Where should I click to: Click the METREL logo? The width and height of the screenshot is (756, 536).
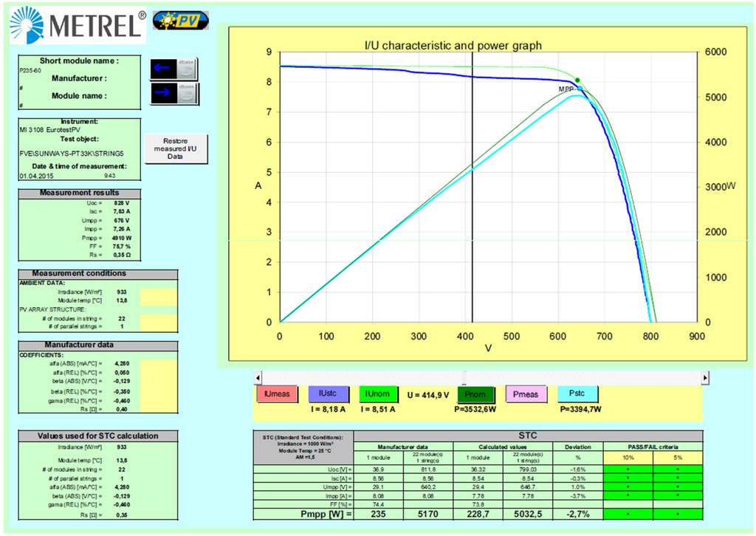pos(78,24)
